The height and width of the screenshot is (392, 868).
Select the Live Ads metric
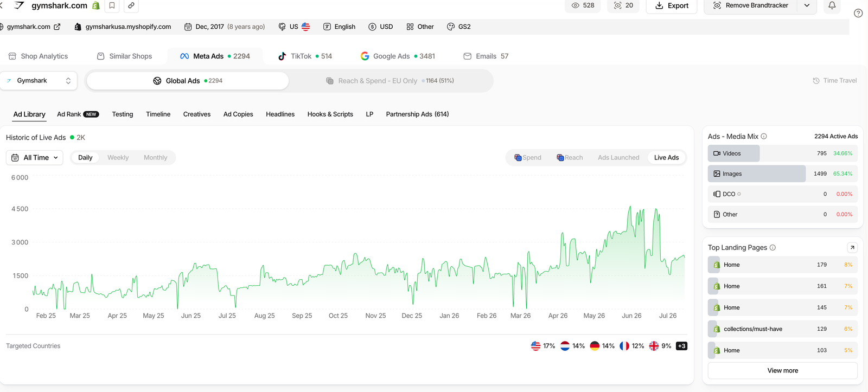[666, 158]
